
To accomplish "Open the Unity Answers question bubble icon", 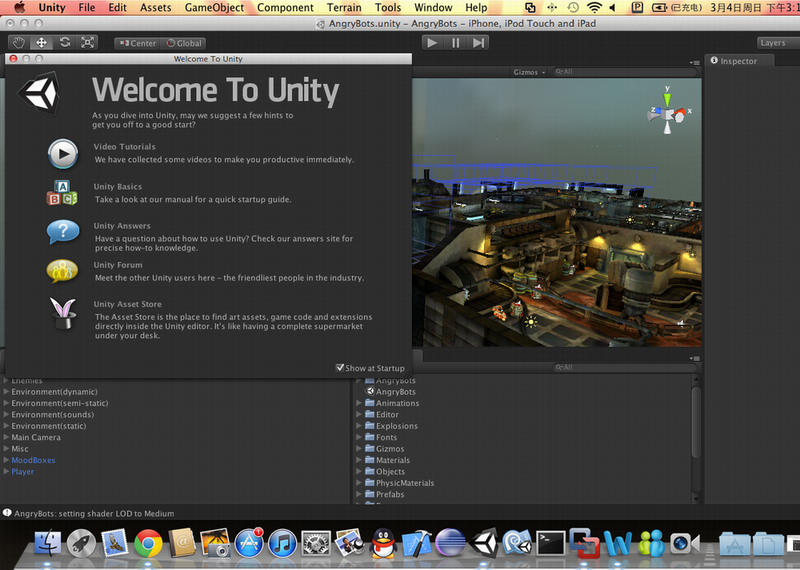I will (63, 232).
